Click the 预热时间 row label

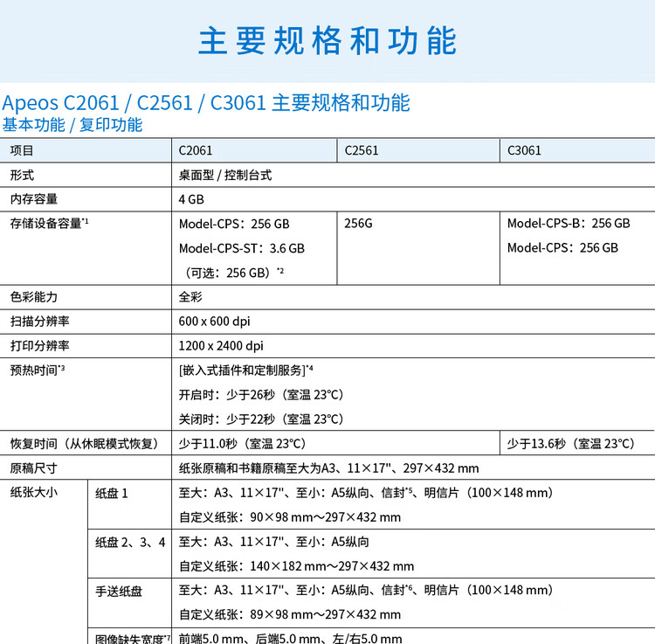pyautogui.click(x=38, y=370)
